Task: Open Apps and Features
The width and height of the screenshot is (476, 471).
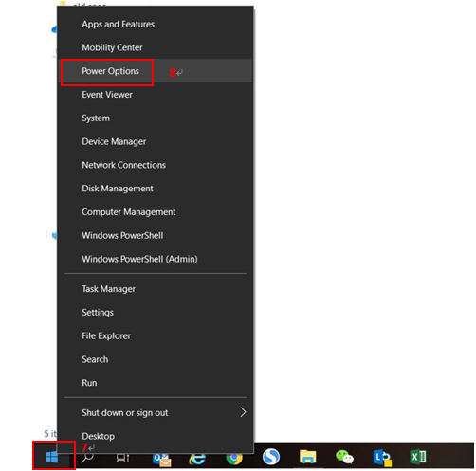Action: coord(156,25)
